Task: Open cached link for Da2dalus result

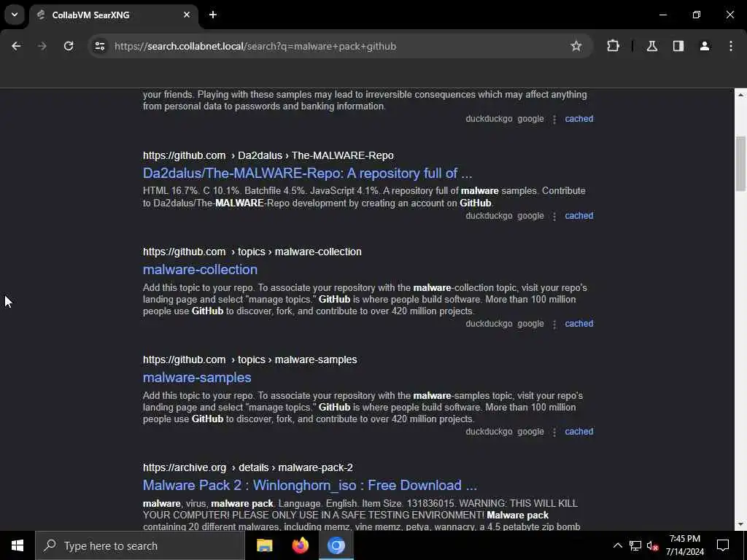Action: [x=578, y=216]
